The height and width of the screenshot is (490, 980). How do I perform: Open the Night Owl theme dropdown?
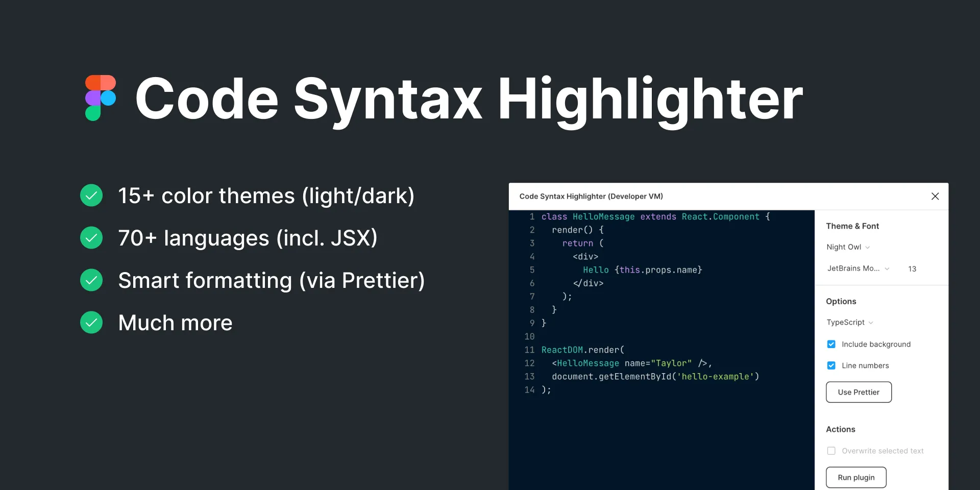pos(847,247)
